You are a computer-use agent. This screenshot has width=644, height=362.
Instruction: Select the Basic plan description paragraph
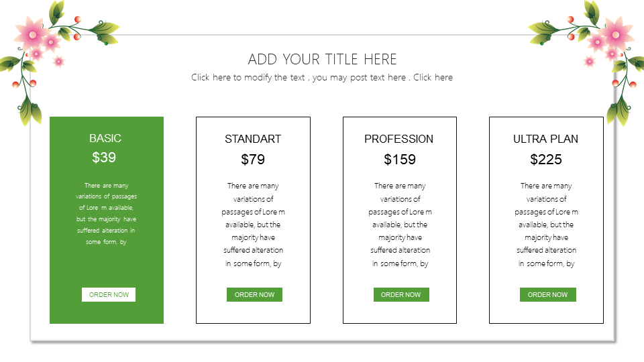(106, 213)
